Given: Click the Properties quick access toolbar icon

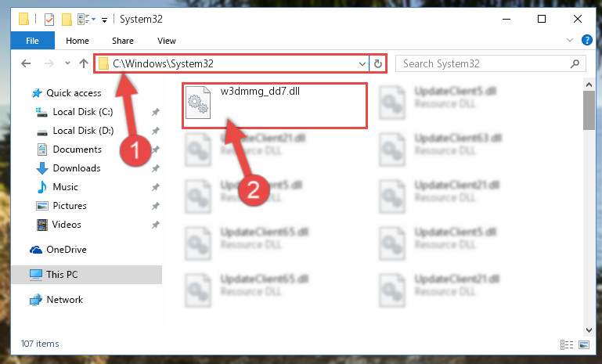Looking at the screenshot, I should tap(49, 20).
